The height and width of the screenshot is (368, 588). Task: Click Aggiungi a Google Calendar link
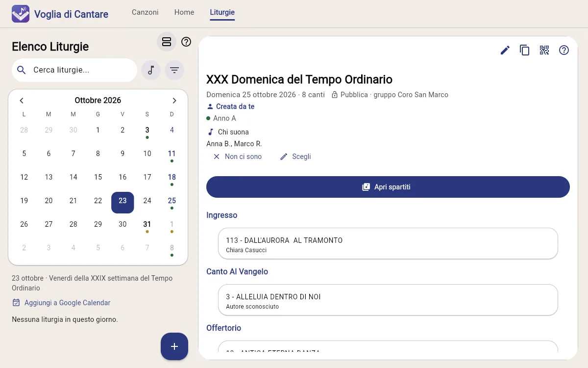pos(68,303)
